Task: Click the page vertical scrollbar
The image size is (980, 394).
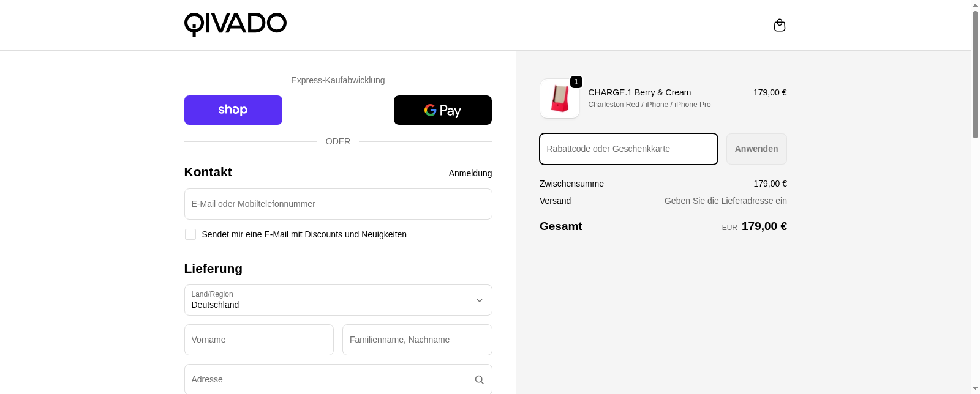Action: pos(975,73)
